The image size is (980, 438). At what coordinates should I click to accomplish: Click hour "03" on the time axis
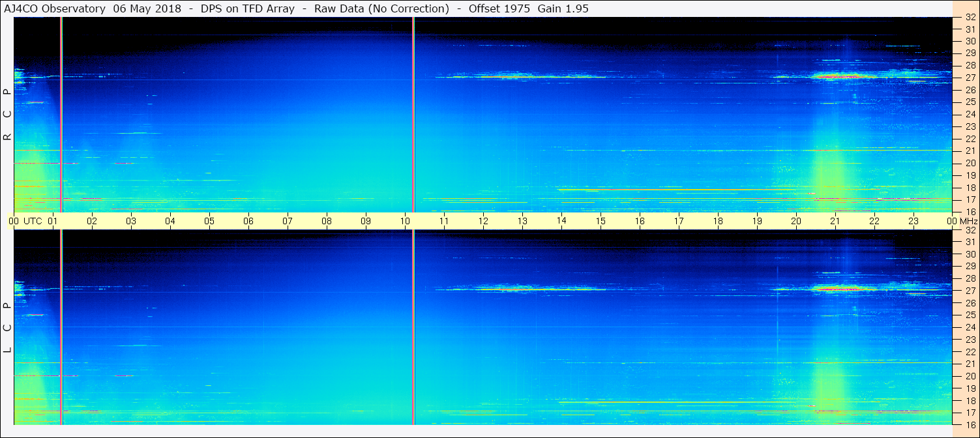(131, 221)
